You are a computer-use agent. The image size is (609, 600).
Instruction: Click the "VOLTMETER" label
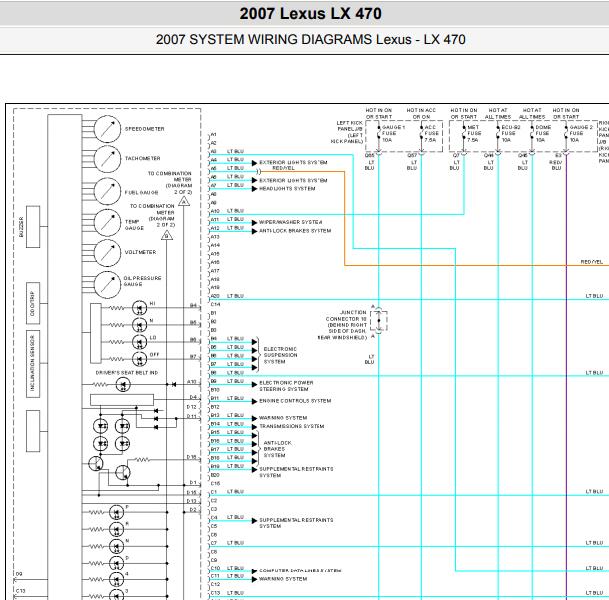click(140, 252)
